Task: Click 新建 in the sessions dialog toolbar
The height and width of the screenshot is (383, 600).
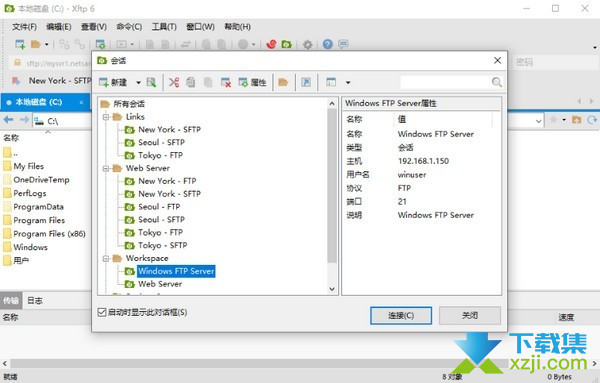Action: click(113, 82)
